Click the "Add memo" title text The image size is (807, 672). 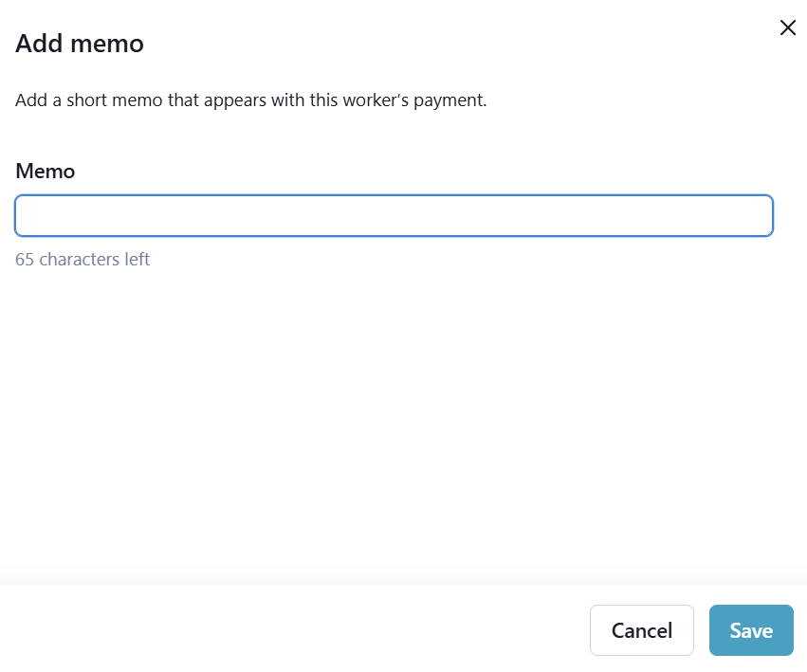[80, 44]
